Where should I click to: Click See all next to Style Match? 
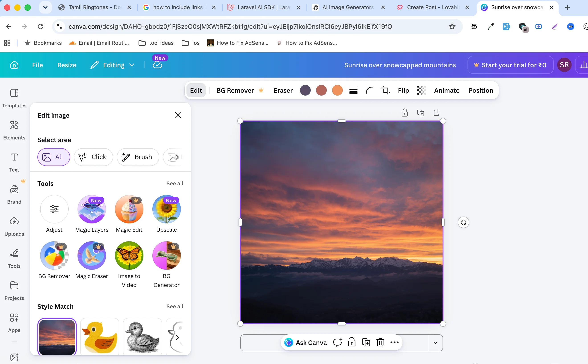pos(175,307)
